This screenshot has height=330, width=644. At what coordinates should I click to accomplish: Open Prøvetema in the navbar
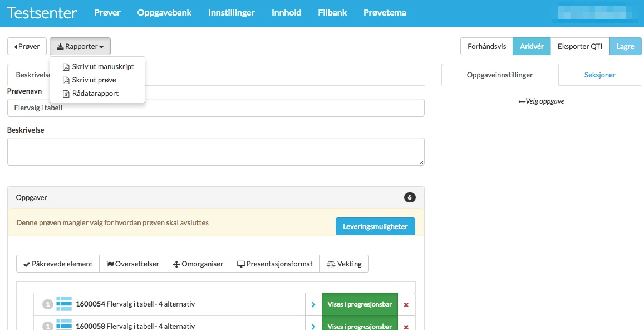(x=385, y=13)
